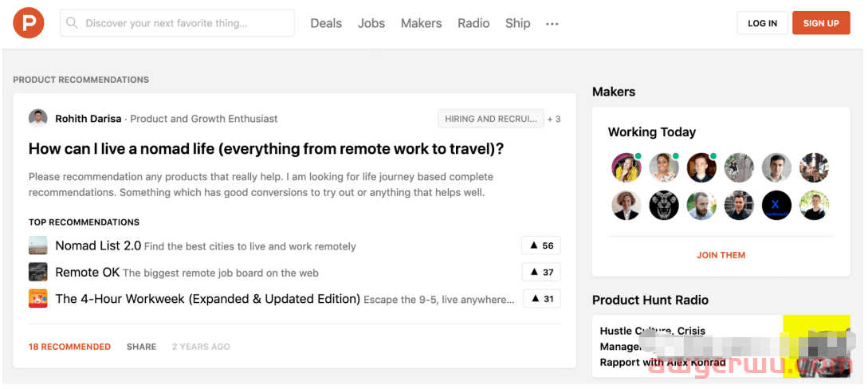Expand the three-dots more menu
This screenshot has height=389, width=868.
coord(552,24)
